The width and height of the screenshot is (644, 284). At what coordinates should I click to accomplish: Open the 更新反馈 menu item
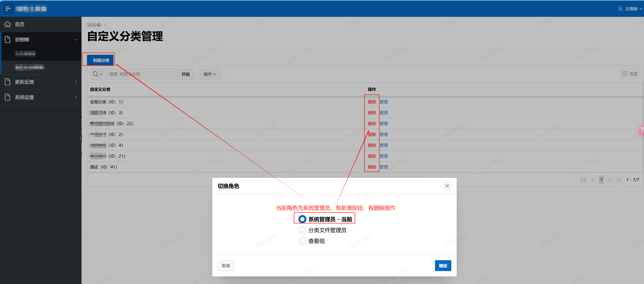point(24,82)
